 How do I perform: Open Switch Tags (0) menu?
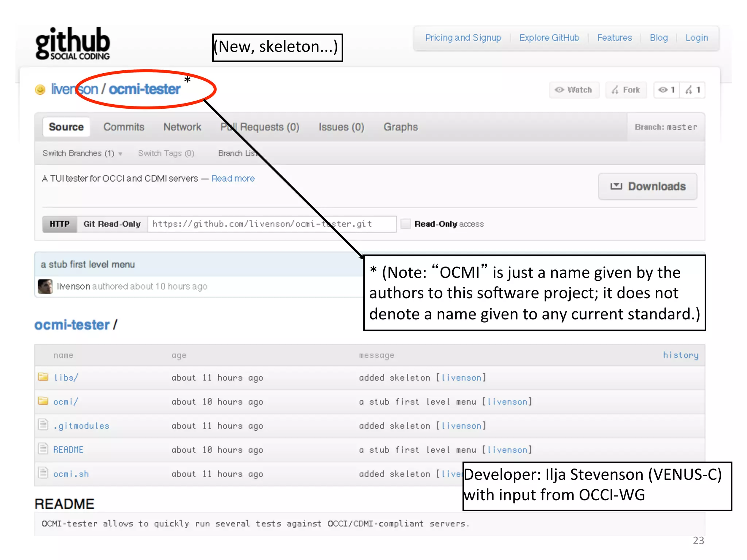(166, 153)
